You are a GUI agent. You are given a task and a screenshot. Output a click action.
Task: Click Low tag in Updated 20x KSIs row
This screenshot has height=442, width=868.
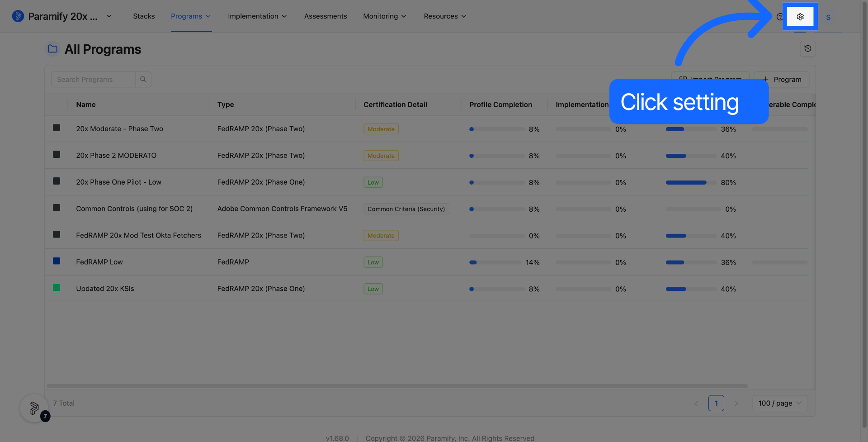373,289
